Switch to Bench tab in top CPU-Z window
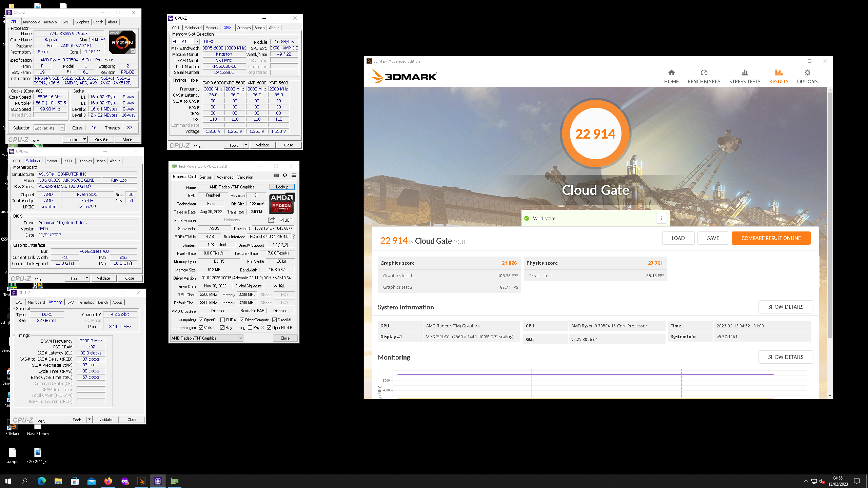 (98, 22)
